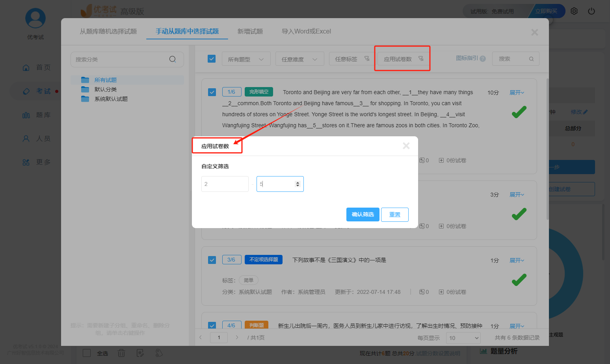610x364 pixels.
Task: Open 题库 question bank in sidebar
Action: point(36,115)
